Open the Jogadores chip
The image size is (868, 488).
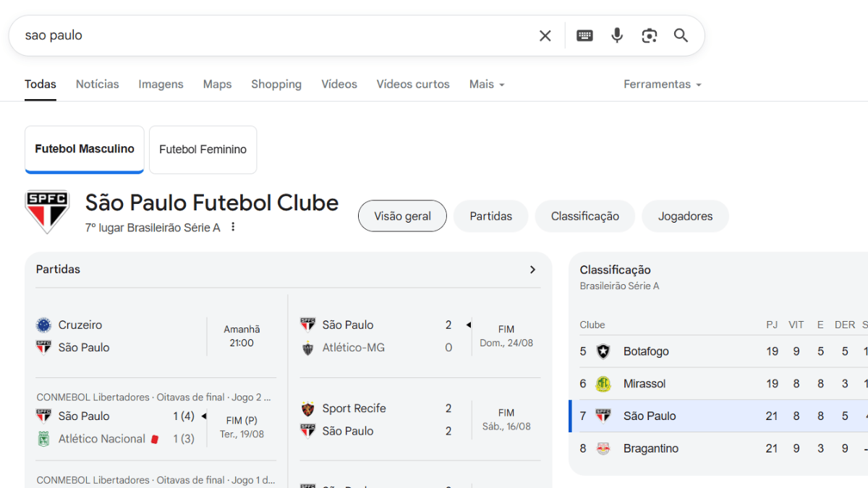click(685, 216)
